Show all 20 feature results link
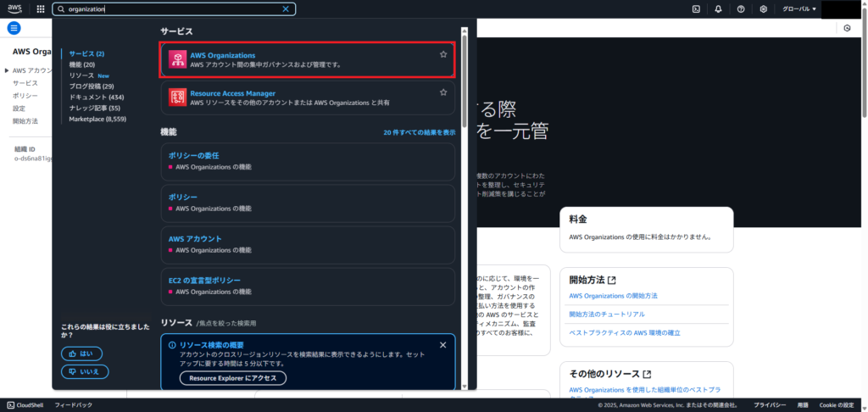This screenshot has width=868, height=412. point(420,133)
